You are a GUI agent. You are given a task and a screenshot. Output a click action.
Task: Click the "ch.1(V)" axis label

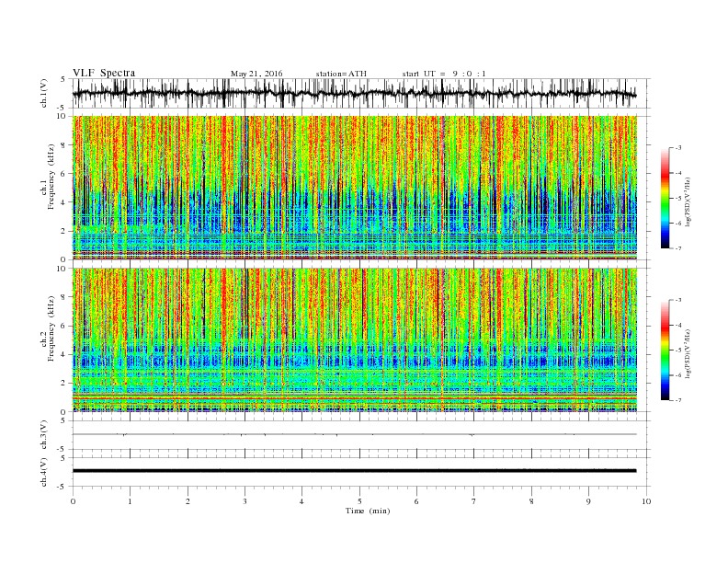click(43, 93)
